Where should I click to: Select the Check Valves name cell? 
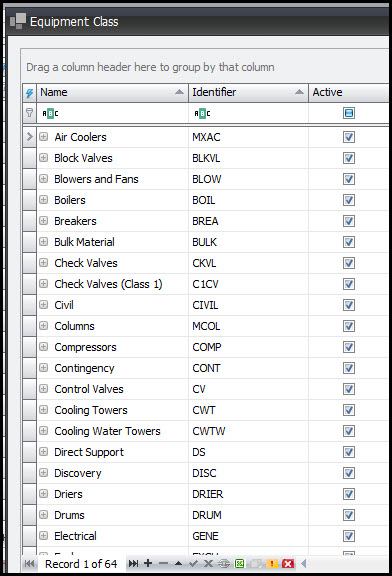click(x=112, y=263)
